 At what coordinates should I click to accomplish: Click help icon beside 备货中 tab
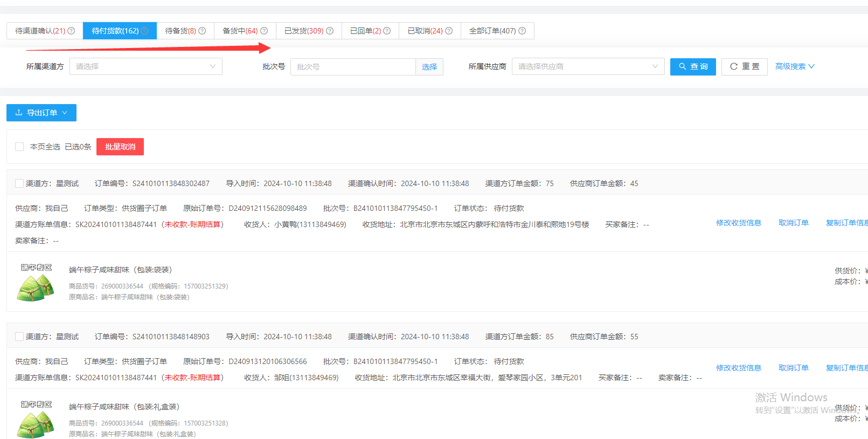(264, 31)
